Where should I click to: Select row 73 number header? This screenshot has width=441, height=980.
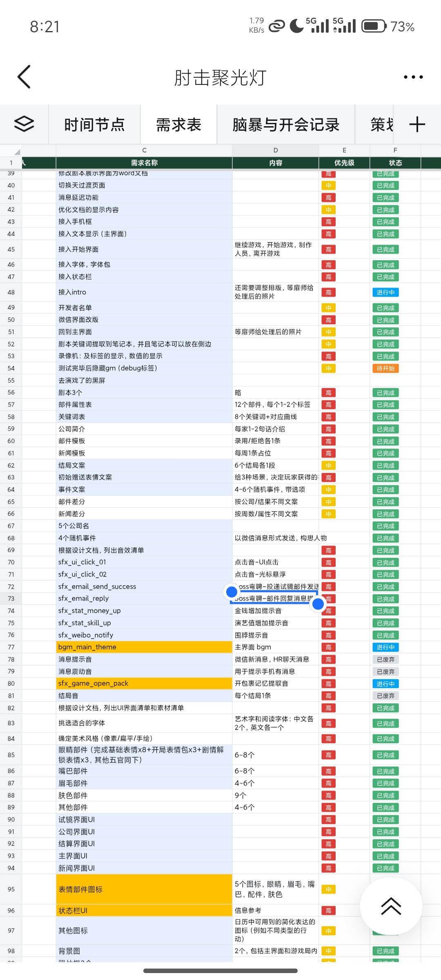point(11,599)
